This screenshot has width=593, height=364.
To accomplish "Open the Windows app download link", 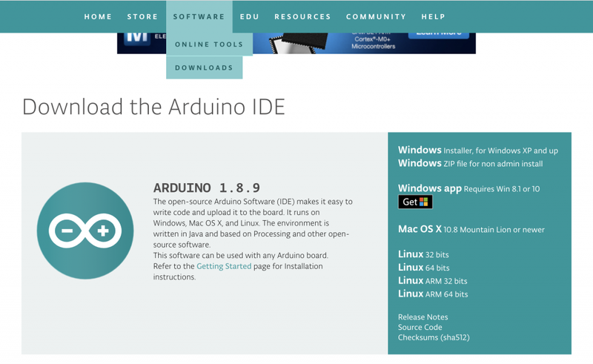I will (468, 188).
